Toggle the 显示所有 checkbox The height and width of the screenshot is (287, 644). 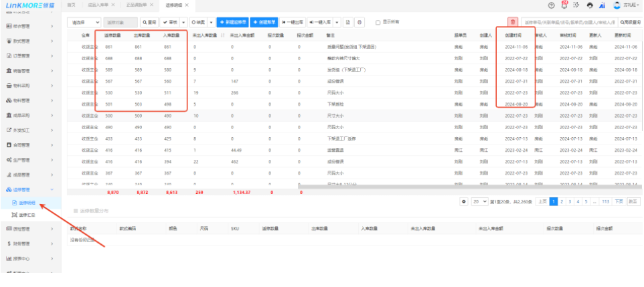(x=378, y=22)
